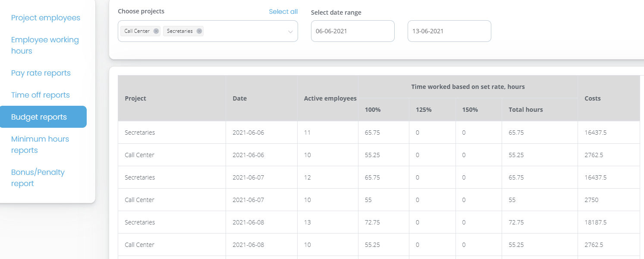Click the 100% rate column header
Image resolution: width=644 pixels, height=259 pixels.
click(383, 110)
